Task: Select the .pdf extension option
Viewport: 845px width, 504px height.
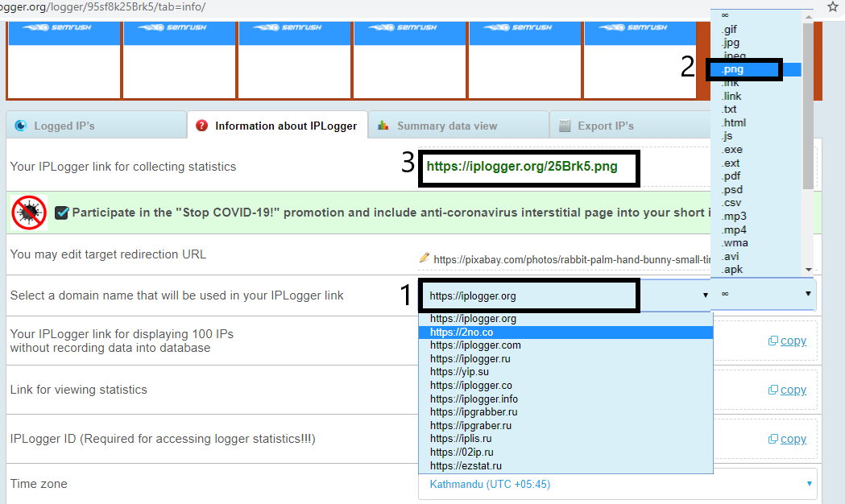Action: 756,176
